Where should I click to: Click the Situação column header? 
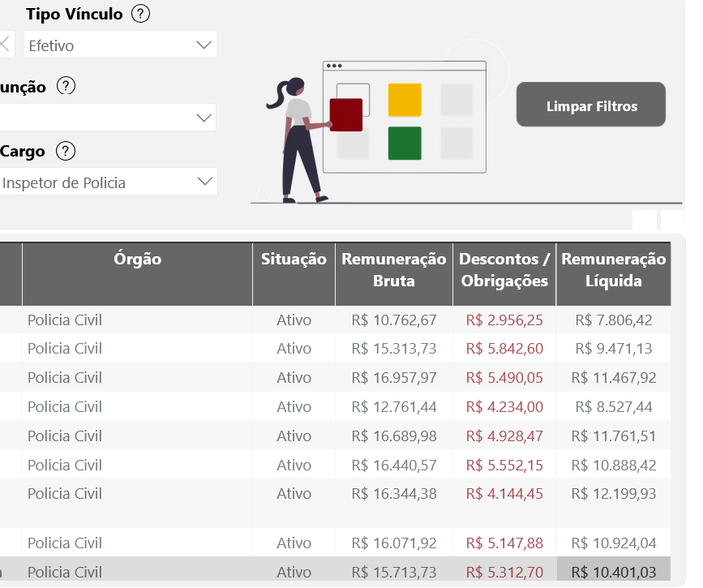(x=294, y=260)
